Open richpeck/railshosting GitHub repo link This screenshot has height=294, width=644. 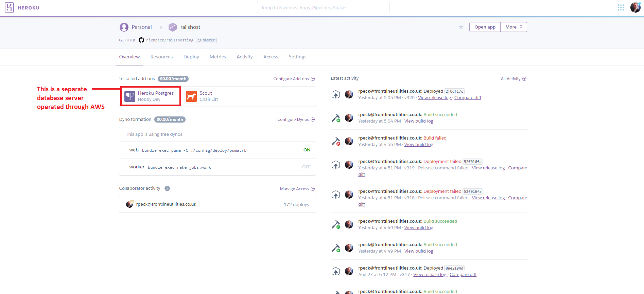pos(170,40)
